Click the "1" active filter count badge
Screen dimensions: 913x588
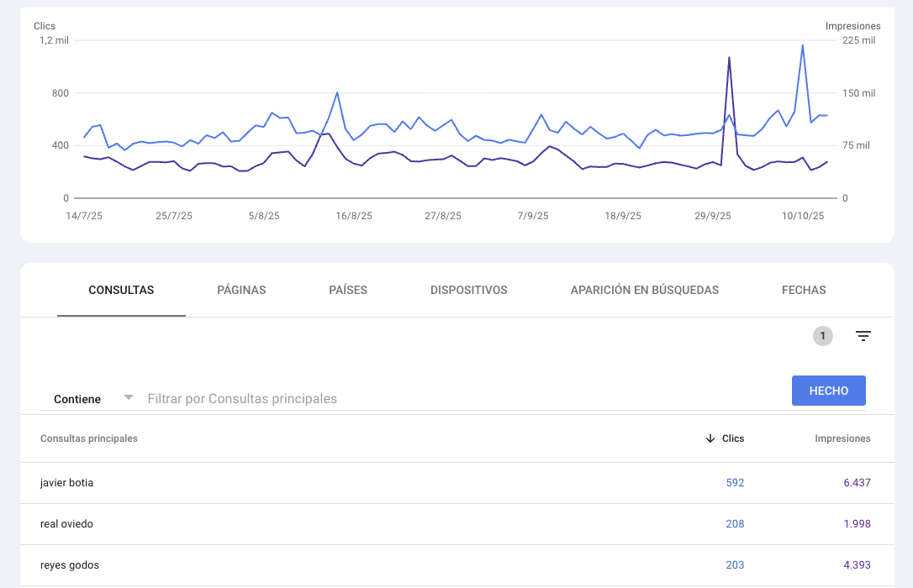(x=823, y=336)
